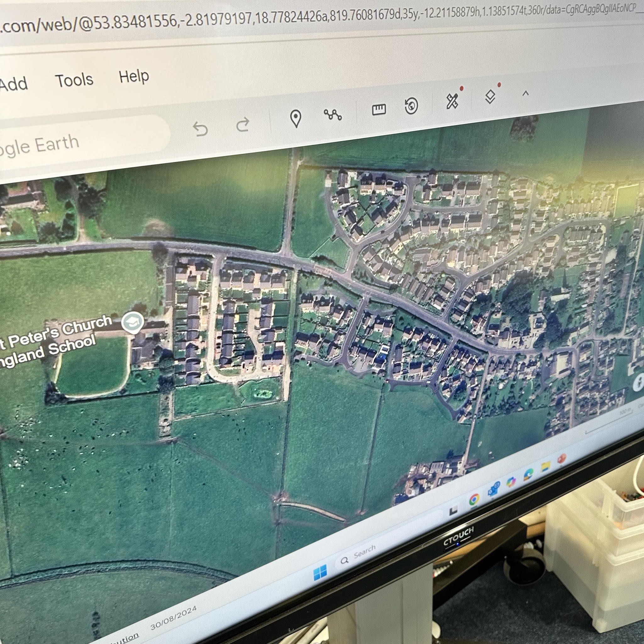Collapse the toolbar with the up chevron
The height and width of the screenshot is (644, 644).
[x=526, y=94]
